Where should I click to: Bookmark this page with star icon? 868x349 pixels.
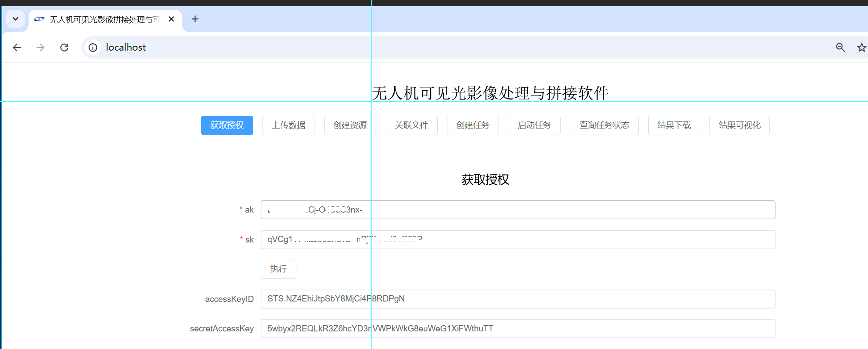click(861, 48)
